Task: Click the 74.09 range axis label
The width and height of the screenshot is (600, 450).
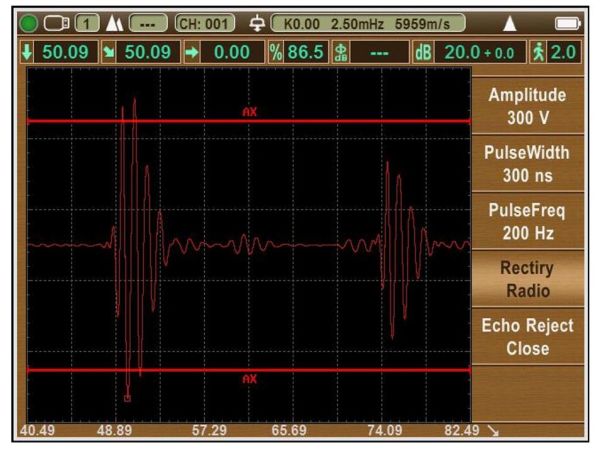Action: click(x=385, y=430)
